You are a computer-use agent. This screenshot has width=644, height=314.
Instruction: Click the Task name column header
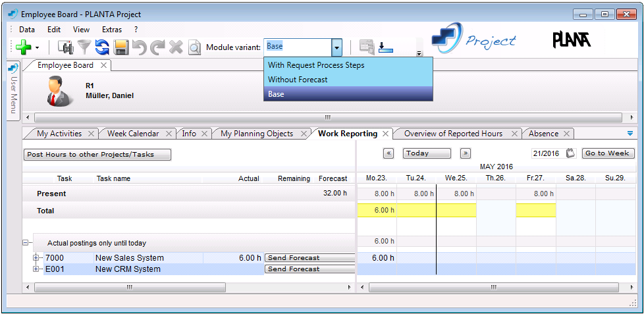click(113, 178)
